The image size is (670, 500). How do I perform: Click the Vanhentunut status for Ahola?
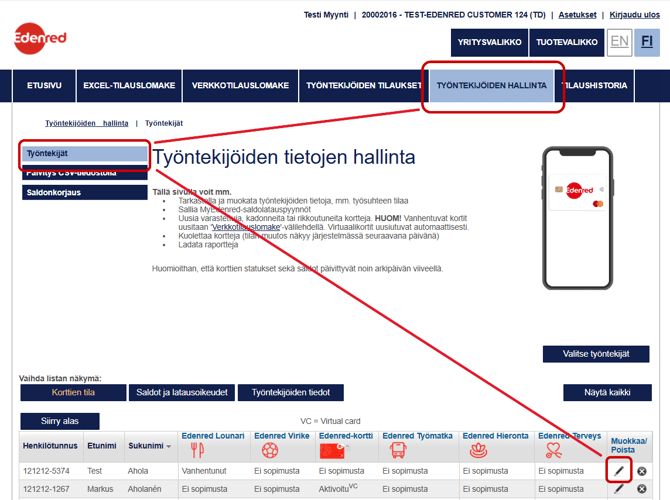coord(204,471)
